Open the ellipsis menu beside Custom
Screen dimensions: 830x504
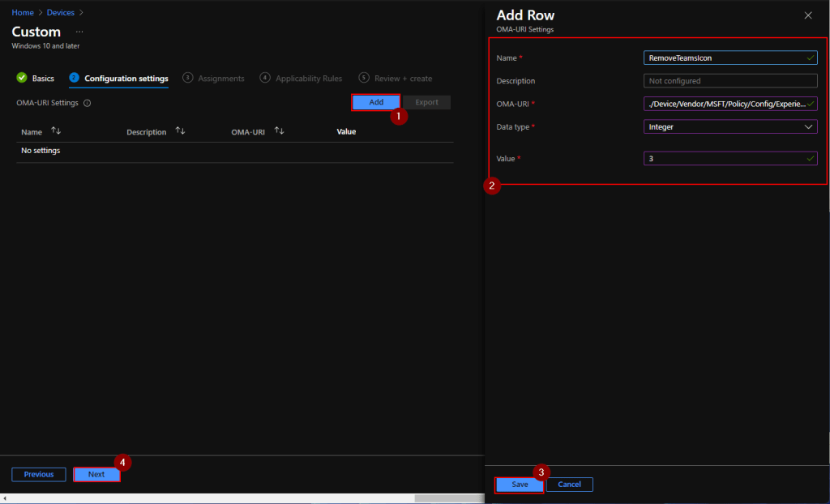(79, 32)
